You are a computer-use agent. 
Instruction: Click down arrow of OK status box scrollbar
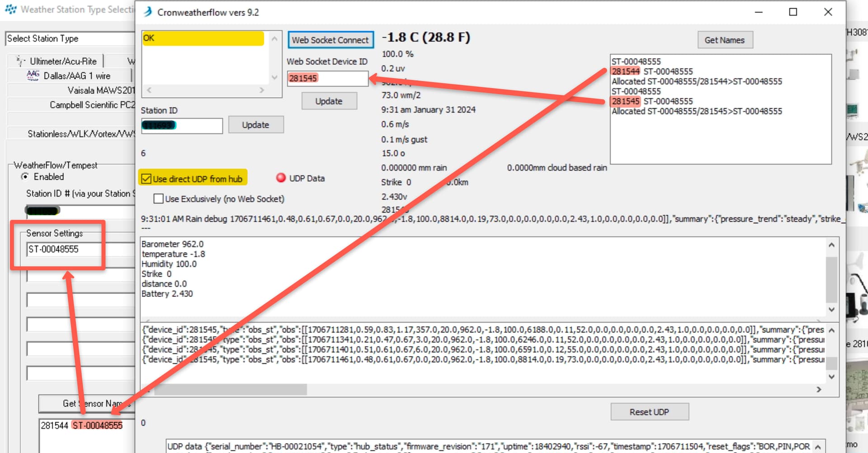(x=274, y=77)
